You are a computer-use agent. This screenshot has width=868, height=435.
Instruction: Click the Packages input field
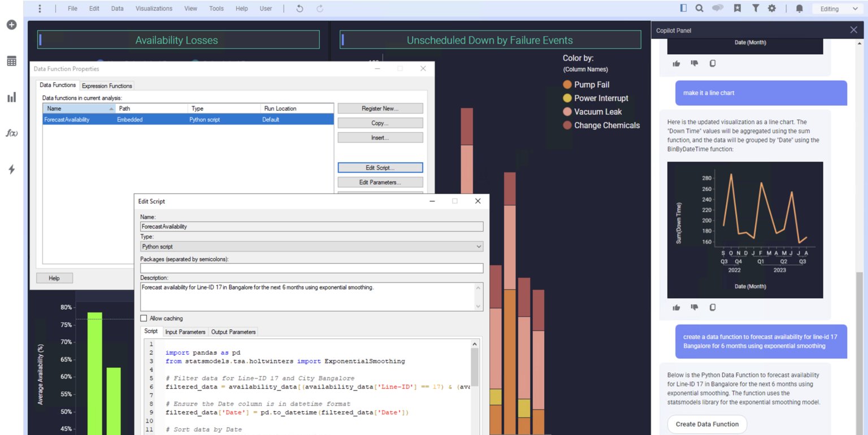click(311, 268)
